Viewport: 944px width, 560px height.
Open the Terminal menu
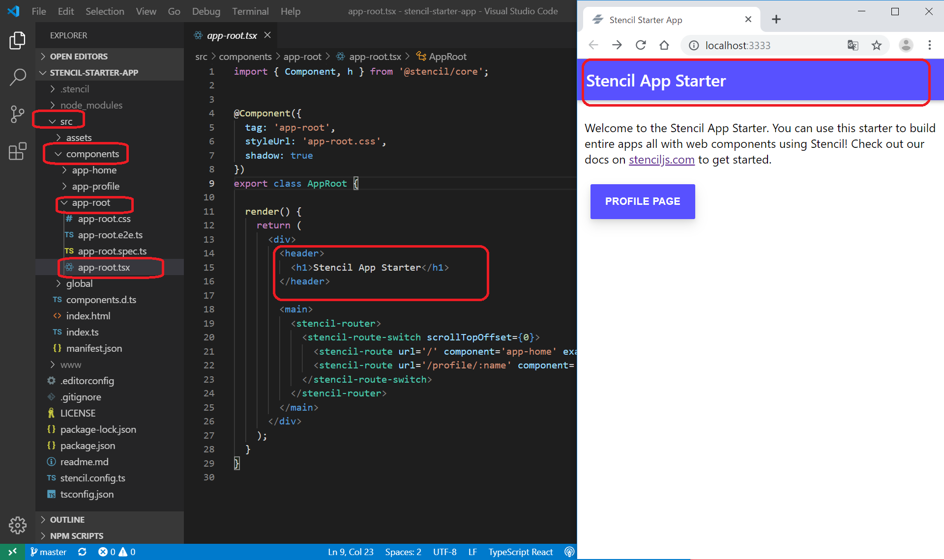[250, 11]
